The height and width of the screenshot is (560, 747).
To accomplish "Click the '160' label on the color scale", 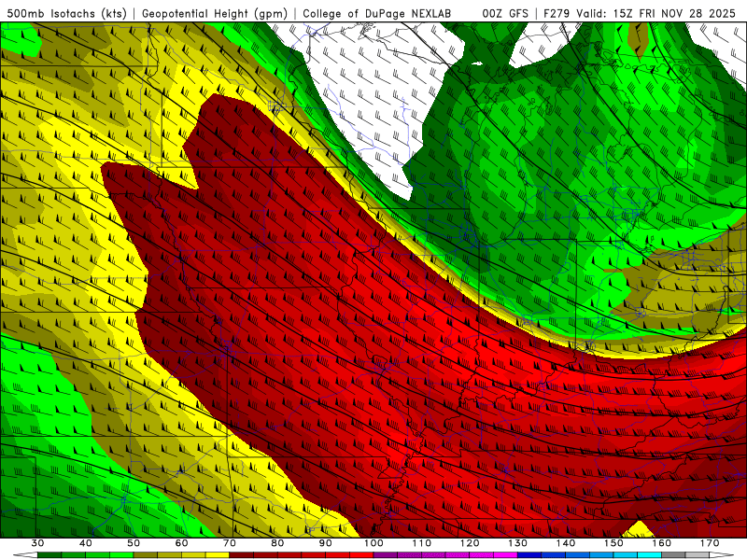I will pos(662,543).
